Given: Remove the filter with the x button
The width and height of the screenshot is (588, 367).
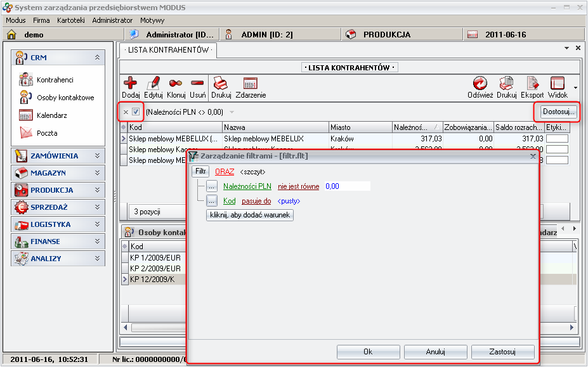Looking at the screenshot, I should 126,112.
